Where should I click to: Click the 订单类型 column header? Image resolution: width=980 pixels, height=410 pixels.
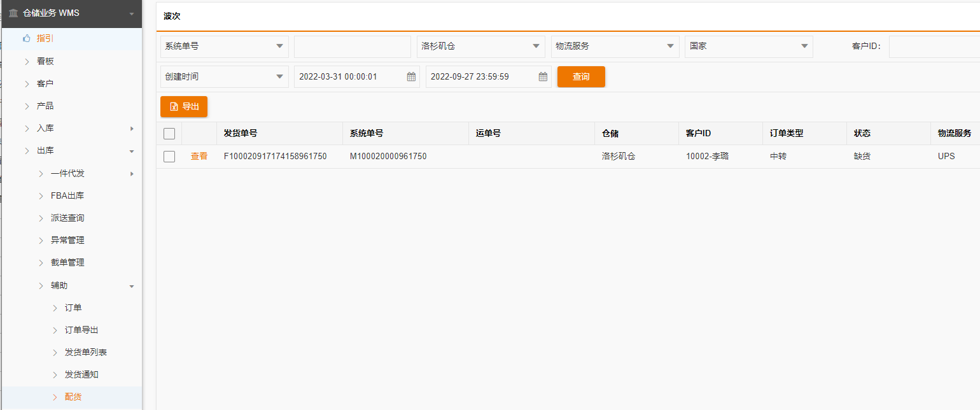click(x=805, y=134)
